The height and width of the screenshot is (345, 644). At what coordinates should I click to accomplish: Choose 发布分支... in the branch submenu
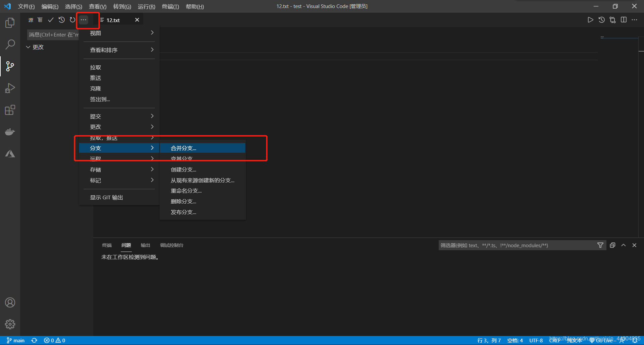[x=203, y=212]
